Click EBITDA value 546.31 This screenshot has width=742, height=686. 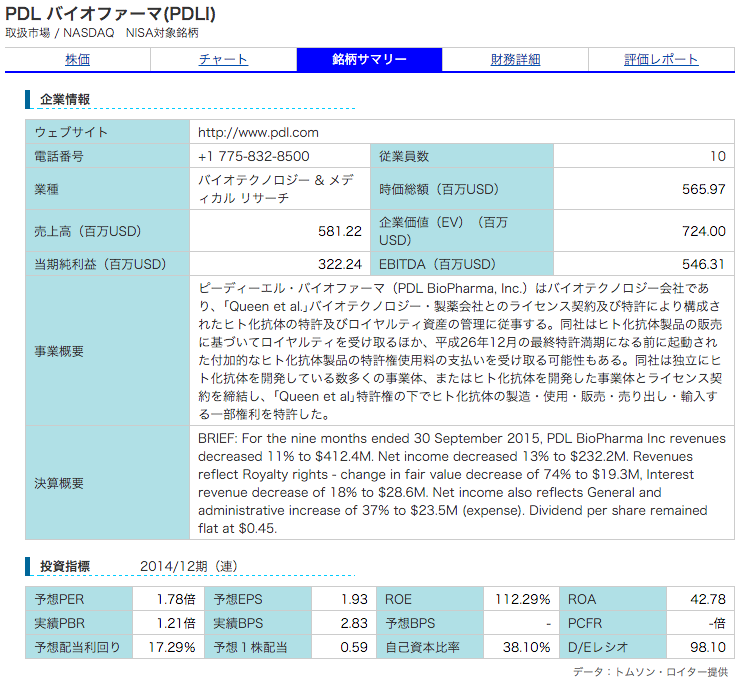pos(704,264)
